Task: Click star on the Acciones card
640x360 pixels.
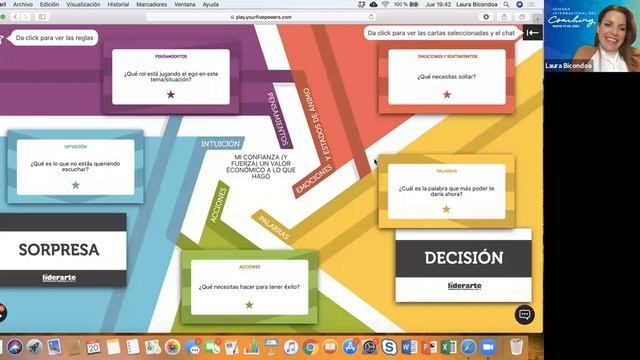Action: tap(249, 304)
